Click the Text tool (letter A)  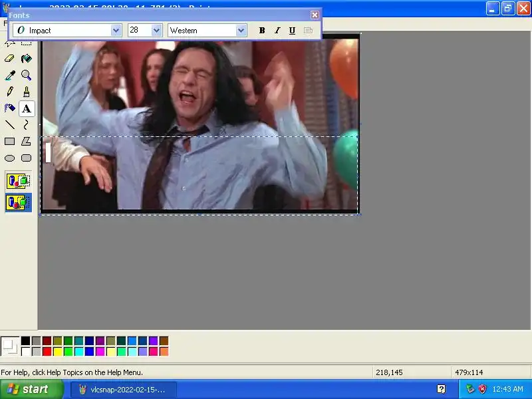(x=26, y=108)
